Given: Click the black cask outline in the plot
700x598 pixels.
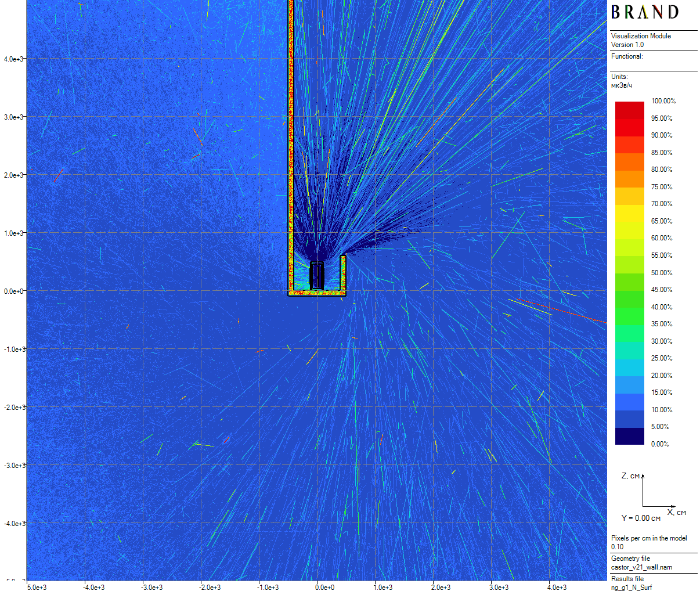Looking at the screenshot, I should pyautogui.click(x=317, y=276).
